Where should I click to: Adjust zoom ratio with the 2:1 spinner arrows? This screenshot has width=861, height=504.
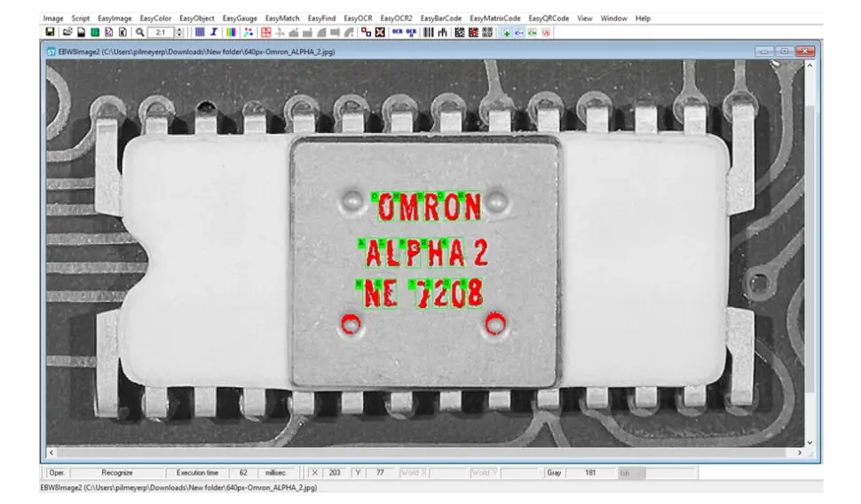pyautogui.click(x=179, y=32)
